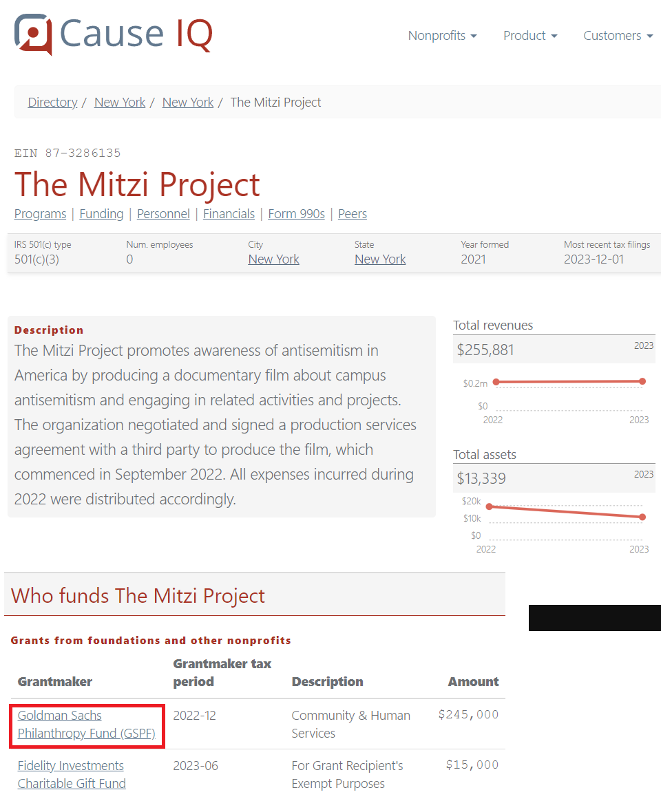
Task: Go to the Peers section
Action: [353, 214]
